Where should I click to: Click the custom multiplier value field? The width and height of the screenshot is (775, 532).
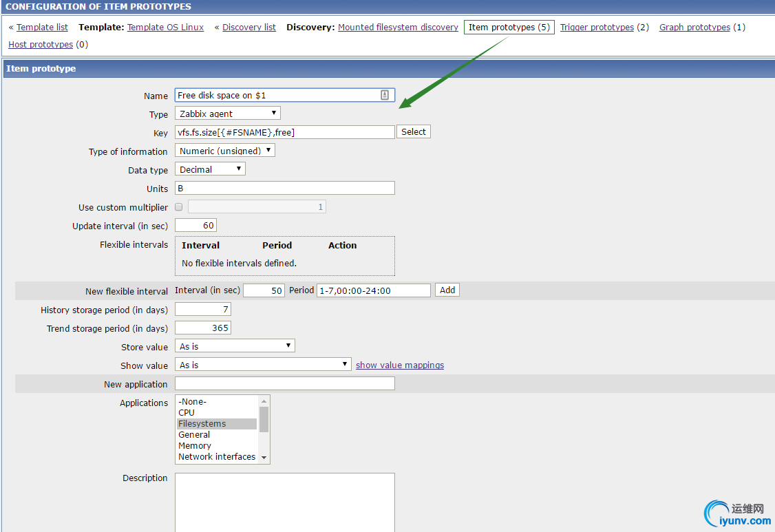point(257,206)
